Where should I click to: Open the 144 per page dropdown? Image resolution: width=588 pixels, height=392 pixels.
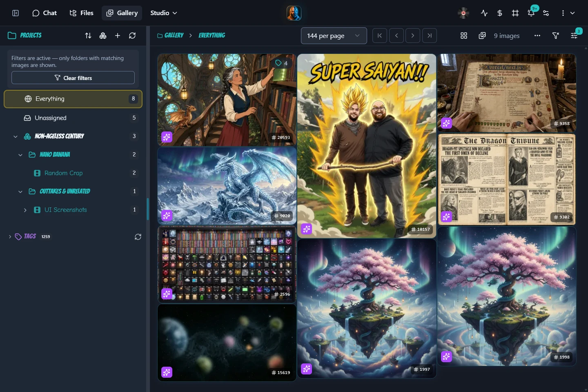334,36
